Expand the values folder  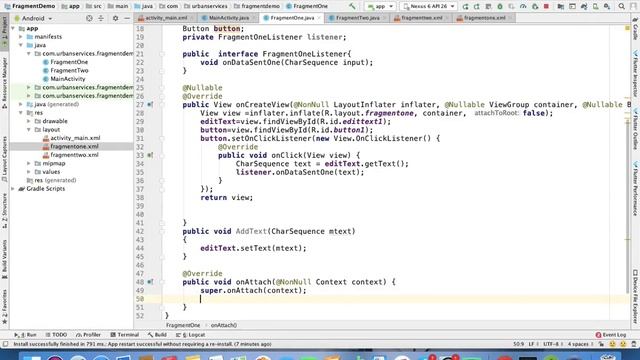click(x=29, y=172)
